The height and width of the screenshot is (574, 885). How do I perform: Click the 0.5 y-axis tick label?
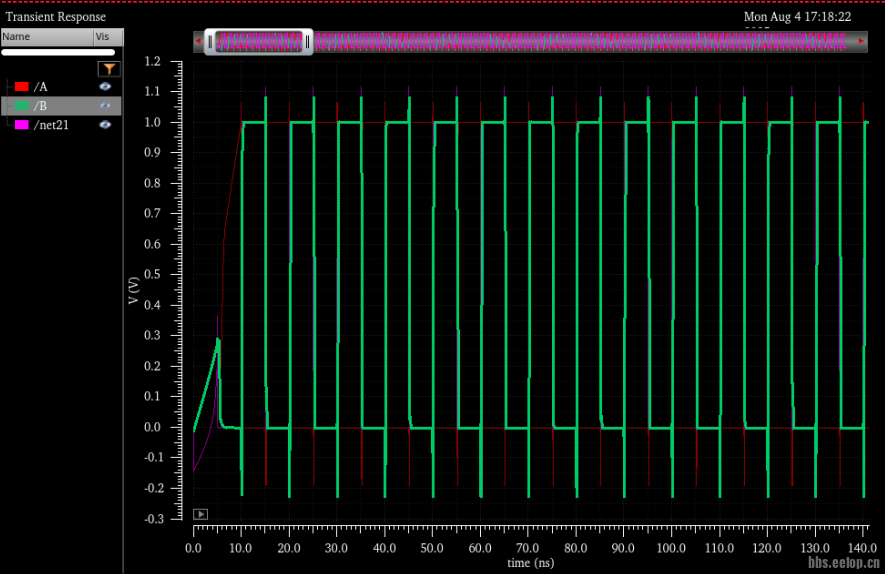click(x=152, y=274)
